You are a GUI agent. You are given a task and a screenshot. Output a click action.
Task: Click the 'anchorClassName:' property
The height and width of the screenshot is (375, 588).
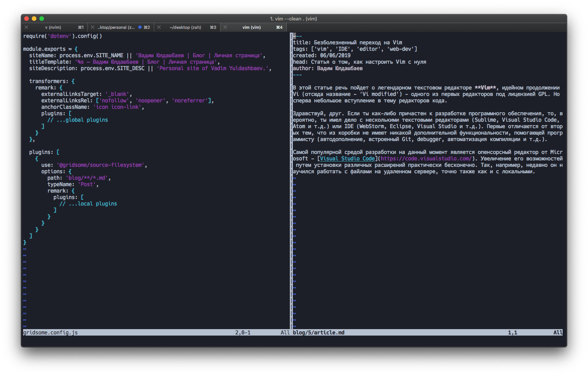pos(66,107)
